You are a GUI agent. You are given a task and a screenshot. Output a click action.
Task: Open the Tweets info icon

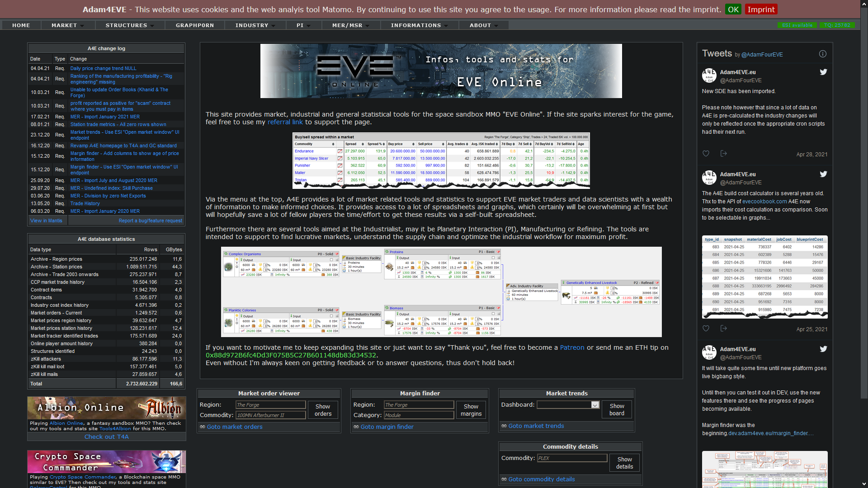pos(823,54)
